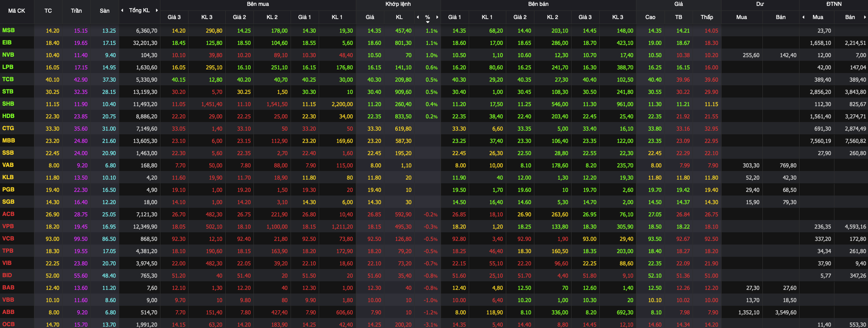This screenshot has width=868, height=328.
Task: Sort by Sàn floor price header
Action: point(105,11)
